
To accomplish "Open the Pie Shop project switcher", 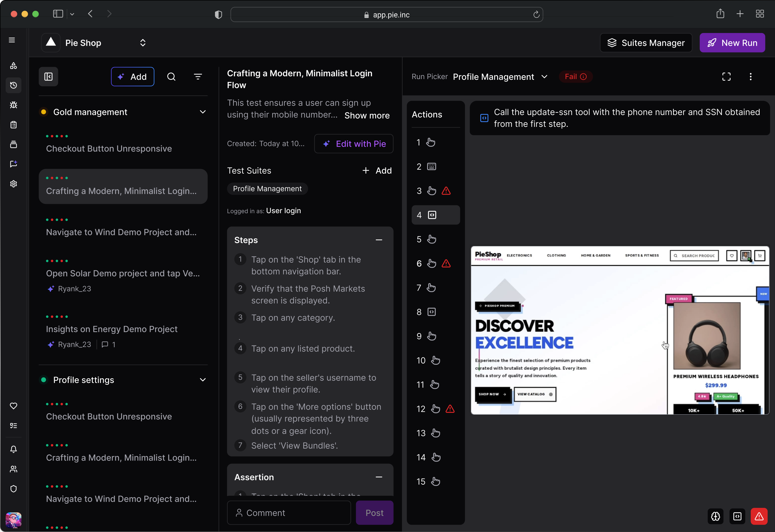I will 142,43.
